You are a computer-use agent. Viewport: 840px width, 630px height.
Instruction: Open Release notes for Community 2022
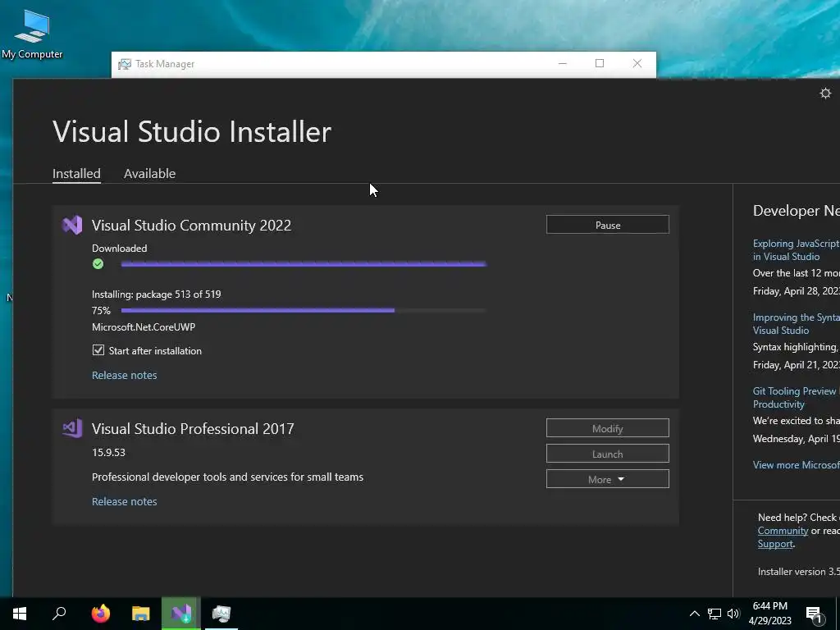(x=125, y=375)
